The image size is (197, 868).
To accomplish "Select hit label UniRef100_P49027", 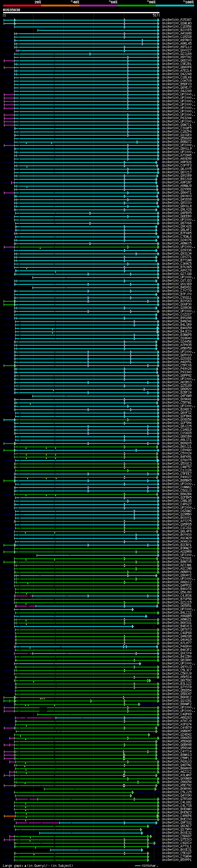I will (177, 477).
